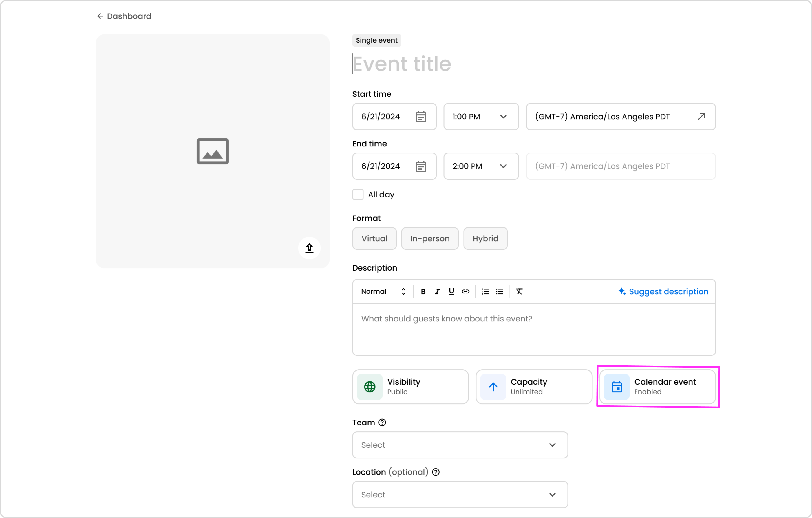This screenshot has width=812, height=518.
Task: Click the upload image icon
Action: [309, 248]
